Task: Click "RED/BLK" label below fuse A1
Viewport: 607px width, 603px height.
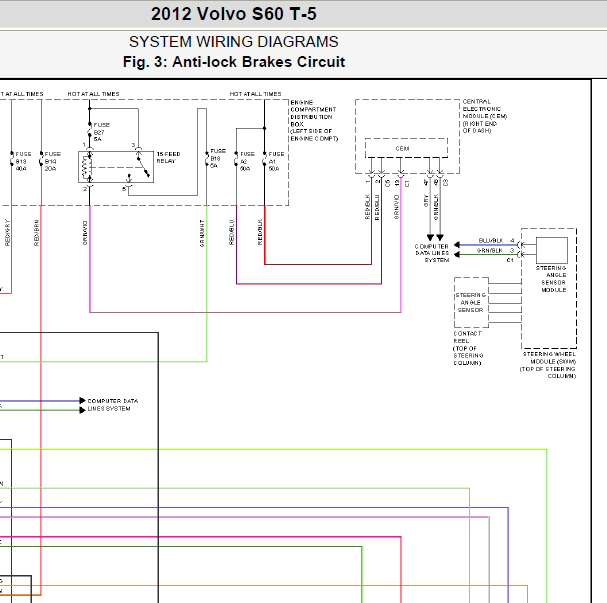Action: point(260,232)
